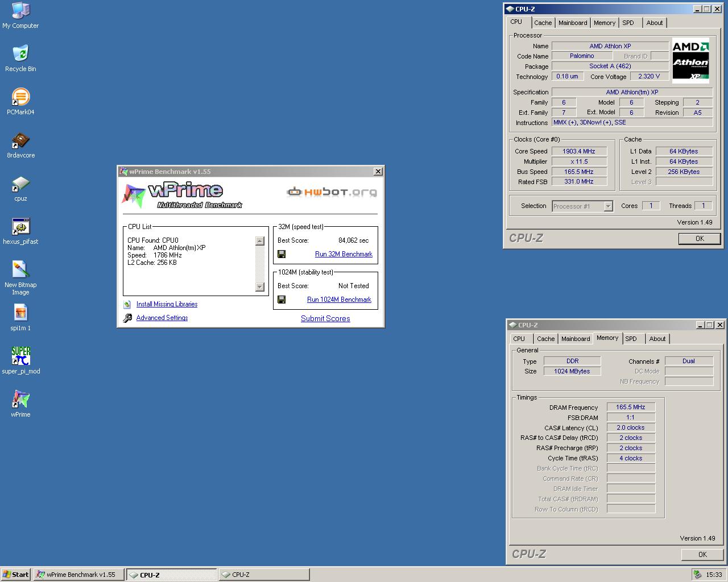Screen dimensions: 728x582
Task: Open Memory tab in top CPU-Z window
Action: pyautogui.click(x=605, y=23)
